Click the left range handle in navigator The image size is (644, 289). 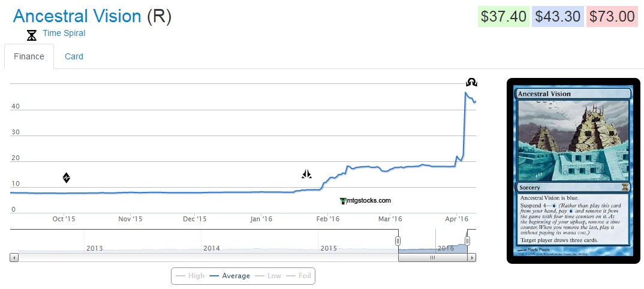click(x=398, y=241)
